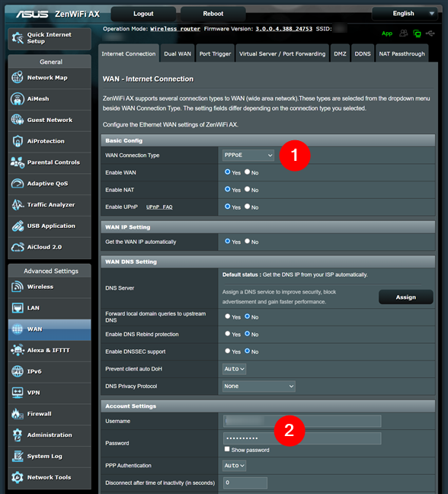Set Enable UPnP to Yes

[x=228, y=207]
